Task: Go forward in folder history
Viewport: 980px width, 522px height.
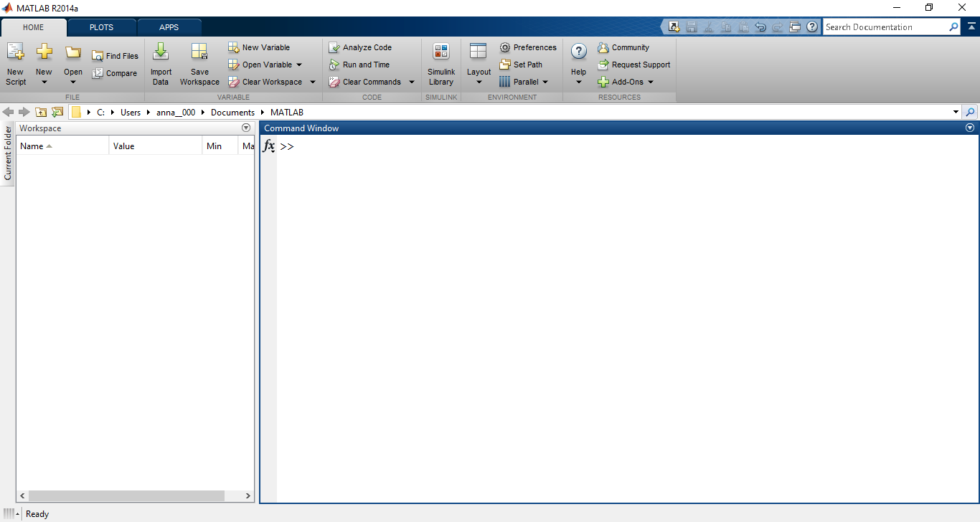Action: pos(24,112)
